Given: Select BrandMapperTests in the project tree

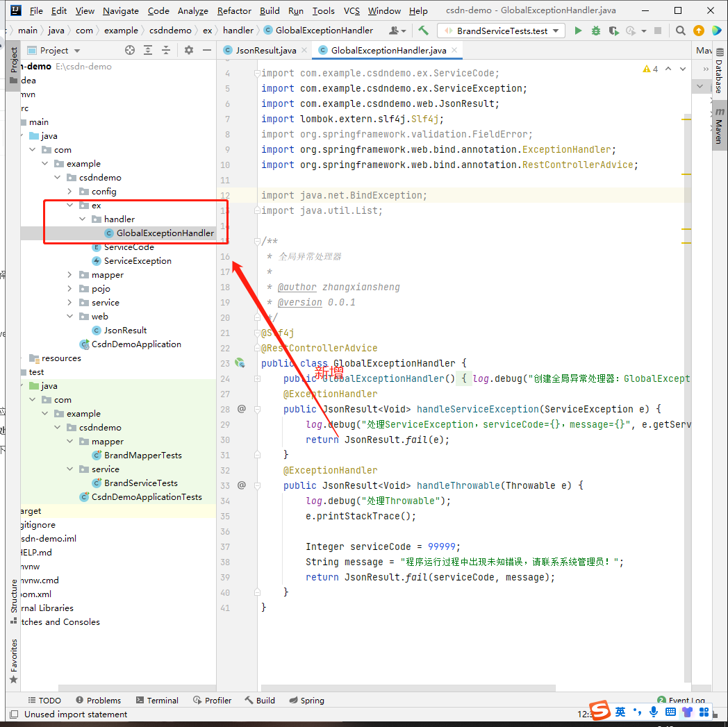Looking at the screenshot, I should coord(142,455).
